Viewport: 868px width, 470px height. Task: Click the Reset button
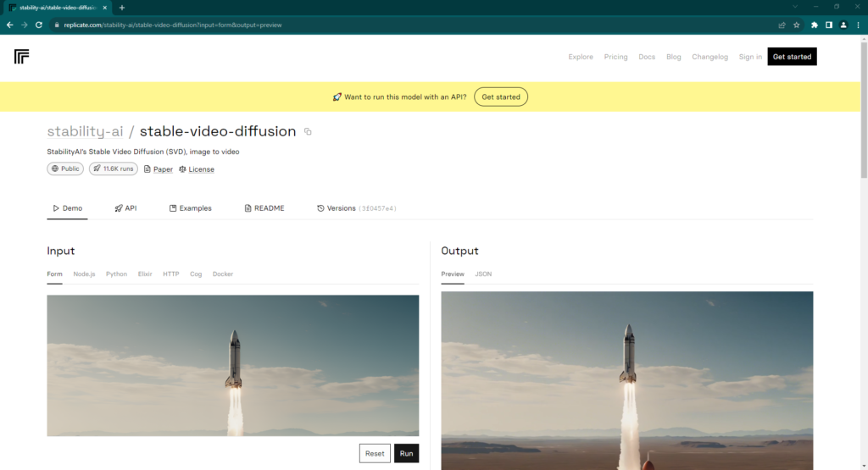[x=375, y=453]
